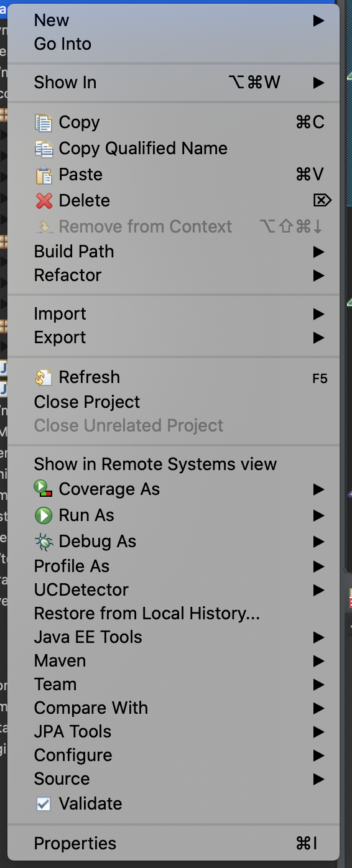Viewport: 352px width, 868px height.
Task: Expand the Team submenu arrow
Action: [x=318, y=685]
